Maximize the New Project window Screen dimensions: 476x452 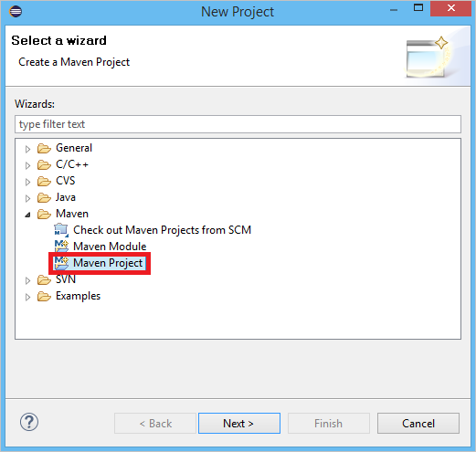[418, 8]
